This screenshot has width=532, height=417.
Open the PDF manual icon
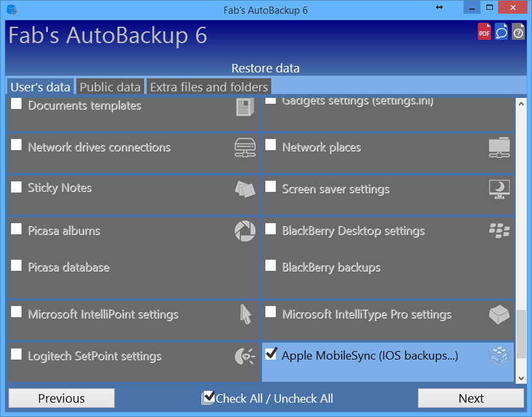(484, 31)
